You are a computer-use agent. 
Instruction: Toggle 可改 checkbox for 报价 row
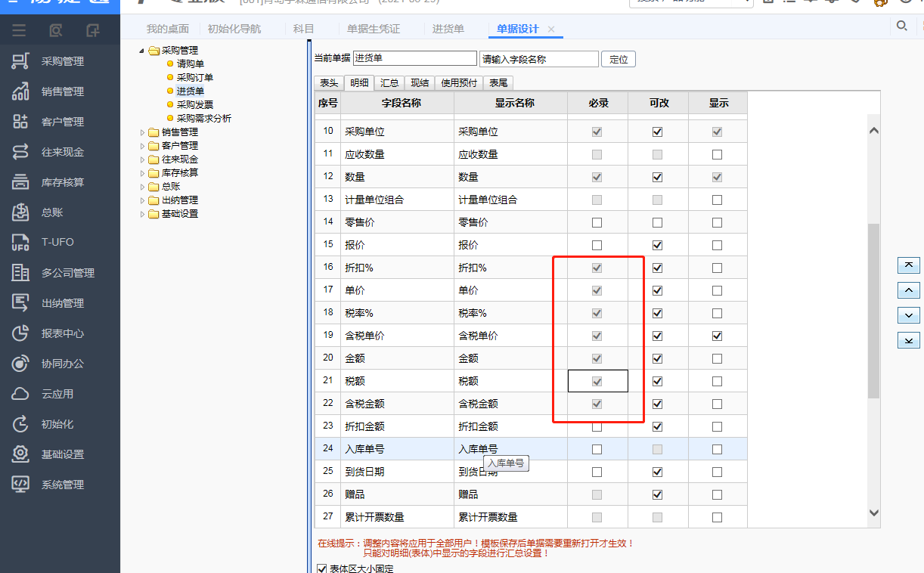tap(657, 245)
